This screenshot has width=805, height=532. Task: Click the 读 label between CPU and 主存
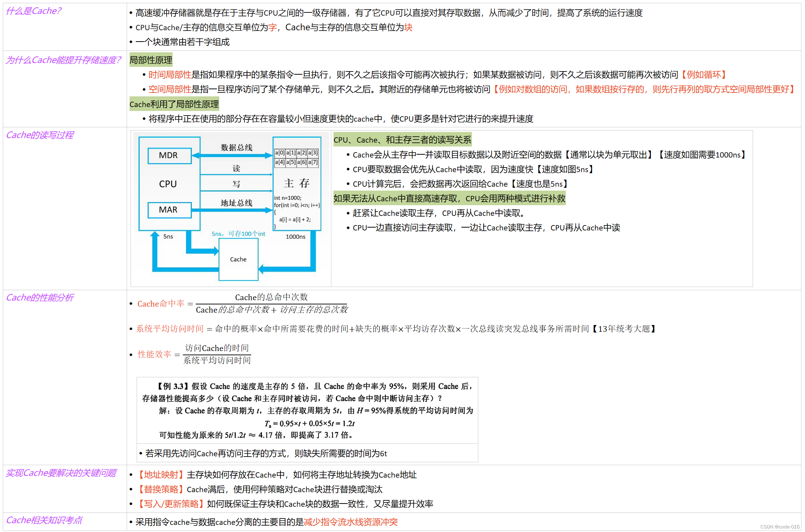236,169
